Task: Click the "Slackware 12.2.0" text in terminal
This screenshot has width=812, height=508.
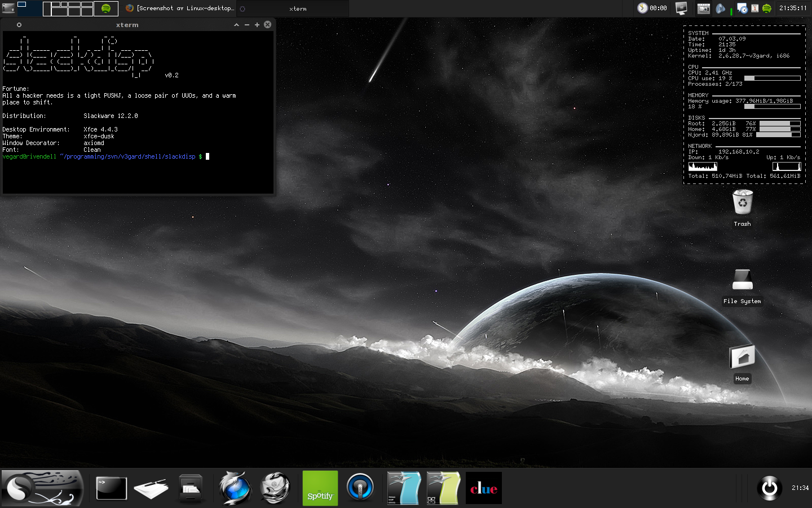Action: (111, 116)
